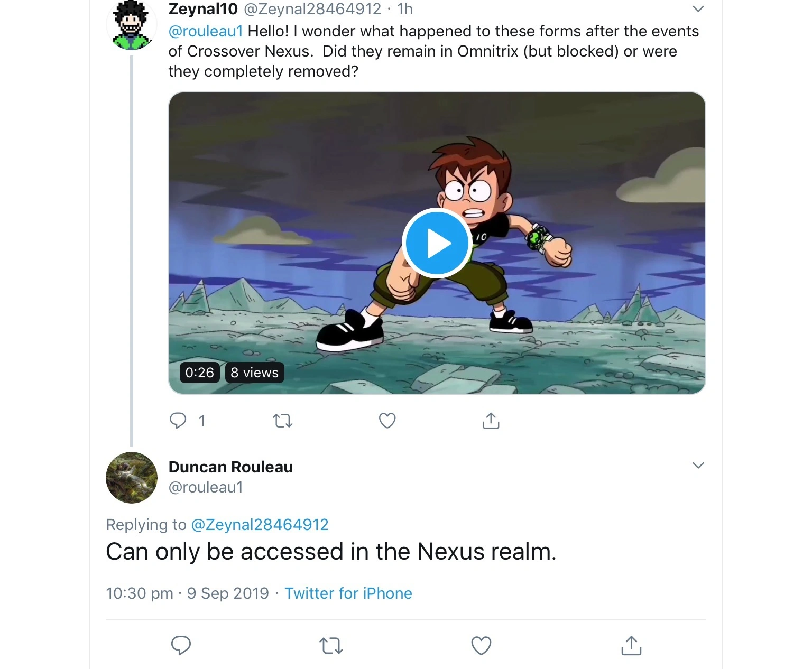The height and width of the screenshot is (669, 812).
Task: Like Zeynal10's tweet with the heart
Action: coord(387,421)
